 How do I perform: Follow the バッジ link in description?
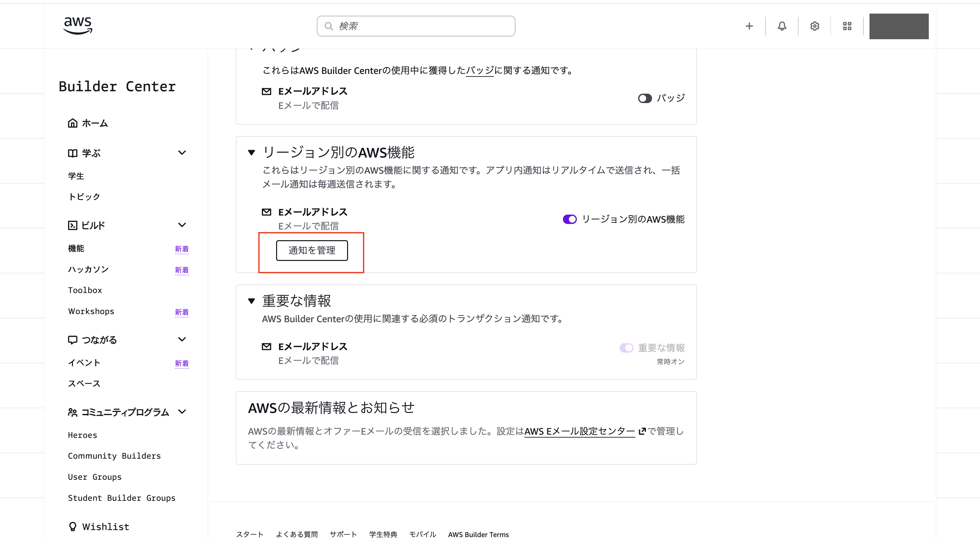point(480,70)
